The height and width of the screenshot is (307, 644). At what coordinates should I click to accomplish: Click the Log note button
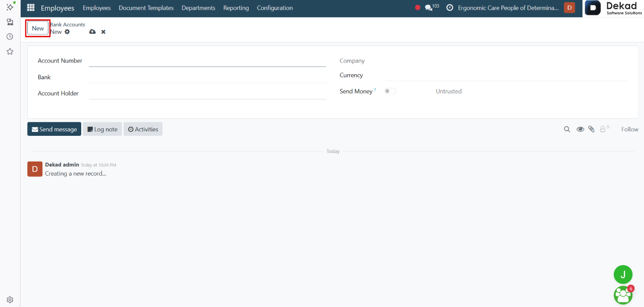point(102,129)
